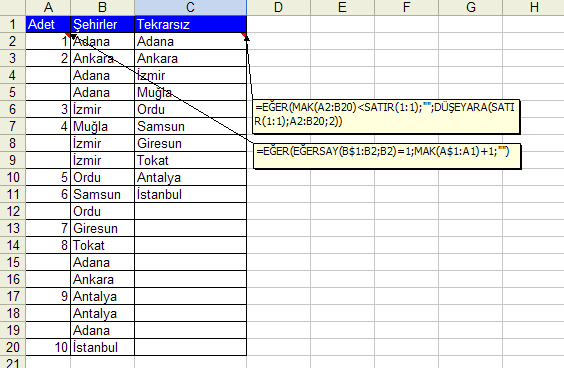
Task: Click the DÜŞEYARA formula comment box
Action: pos(386,116)
